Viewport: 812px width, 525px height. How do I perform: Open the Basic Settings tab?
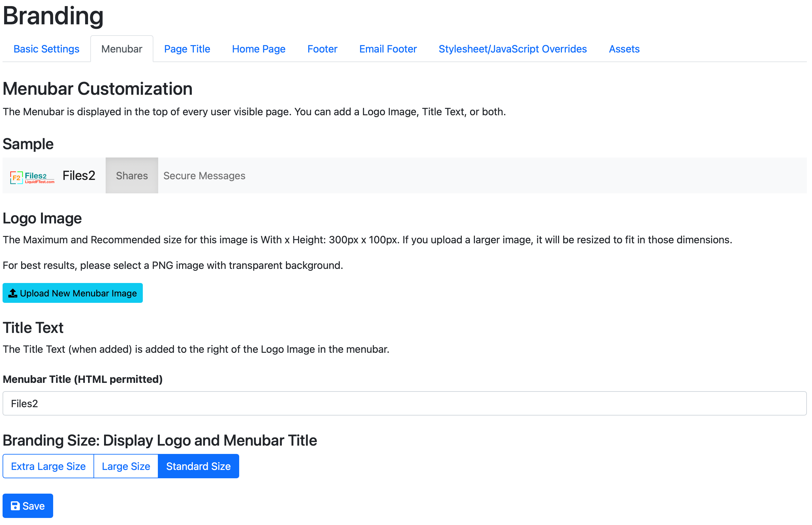46,49
